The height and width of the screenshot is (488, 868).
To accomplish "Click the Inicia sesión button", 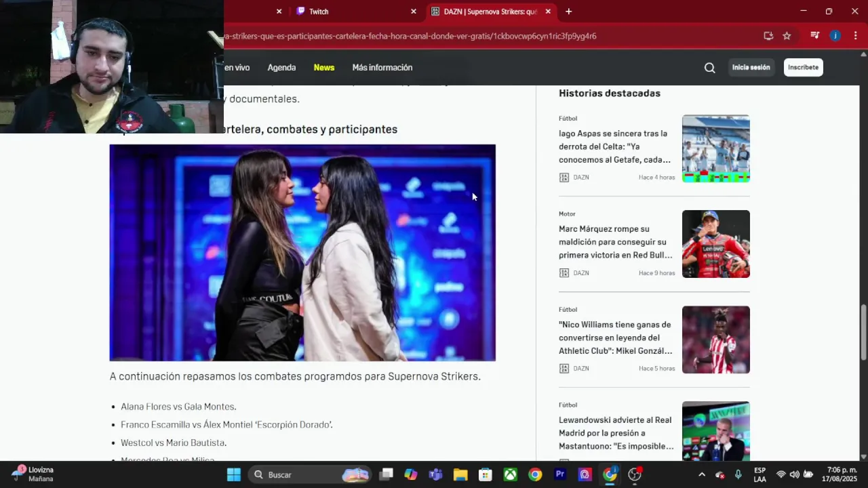I will click(751, 68).
